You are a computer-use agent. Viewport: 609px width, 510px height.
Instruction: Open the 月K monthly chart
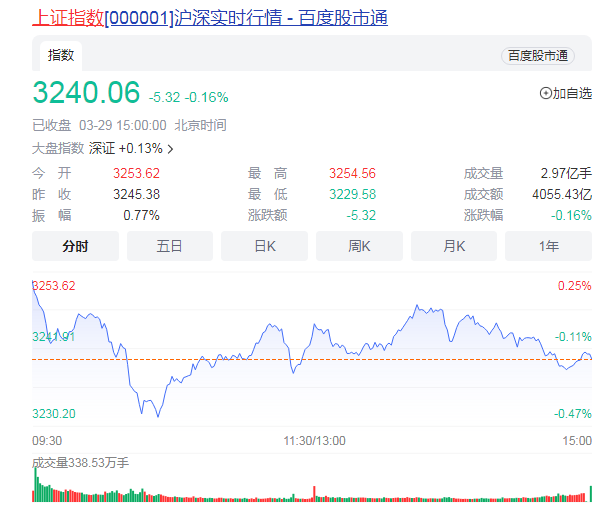click(454, 246)
